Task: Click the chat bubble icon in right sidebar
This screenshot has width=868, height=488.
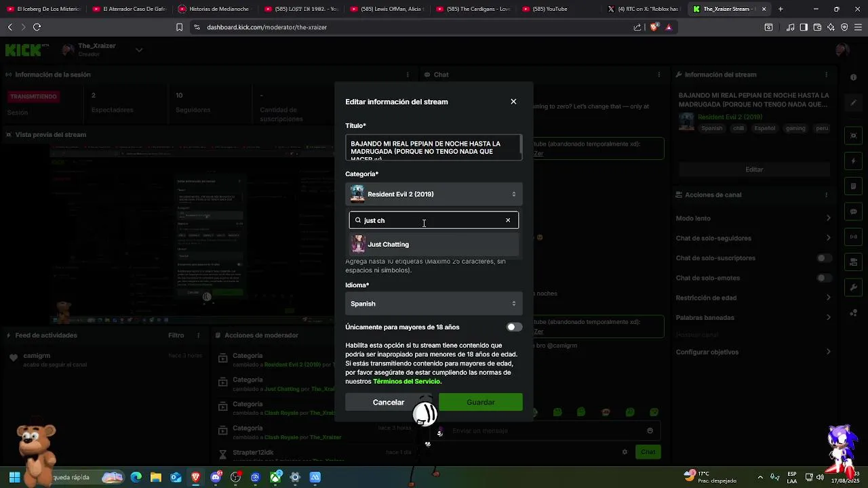Action: pyautogui.click(x=854, y=211)
